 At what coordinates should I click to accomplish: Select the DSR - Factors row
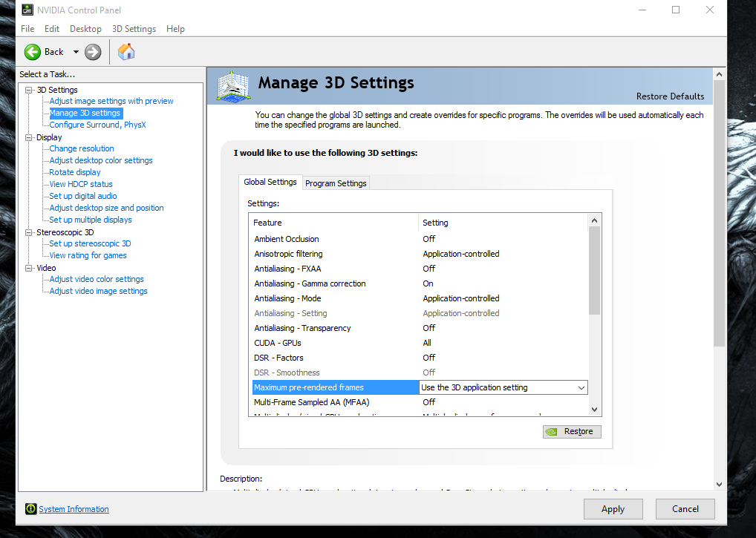tap(420, 358)
